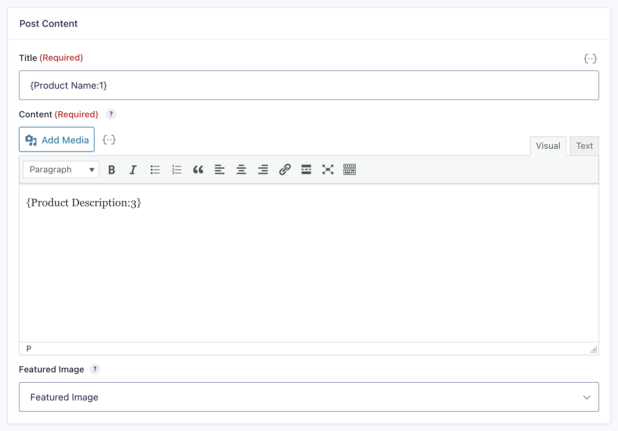Focus the Title input field
Viewport: 618px width, 431px height.
coord(309,85)
